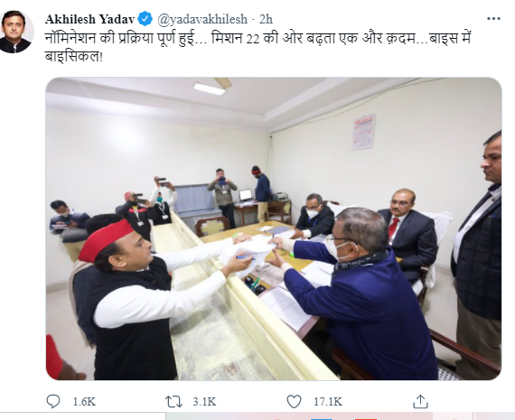Open Akhilesh Yadav's profile picture
Image resolution: width=515 pixels, height=420 pixels.
coord(15,32)
